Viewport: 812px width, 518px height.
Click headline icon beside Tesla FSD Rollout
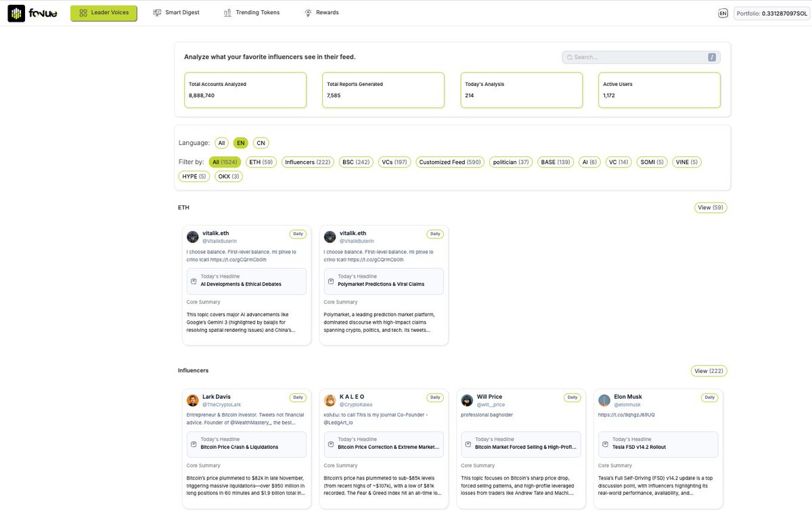[604, 444]
